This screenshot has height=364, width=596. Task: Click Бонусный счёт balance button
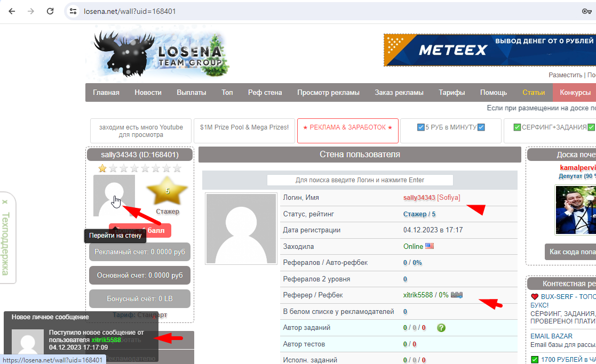[140, 299]
